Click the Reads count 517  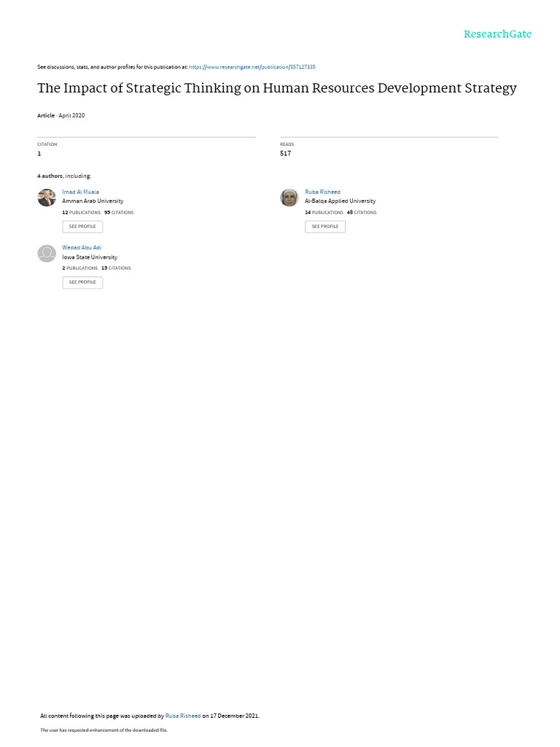tap(285, 153)
